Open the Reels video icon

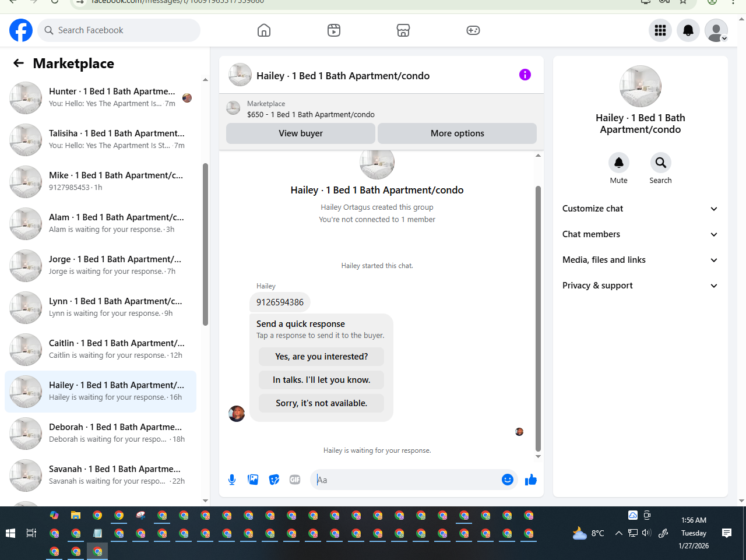coord(334,30)
